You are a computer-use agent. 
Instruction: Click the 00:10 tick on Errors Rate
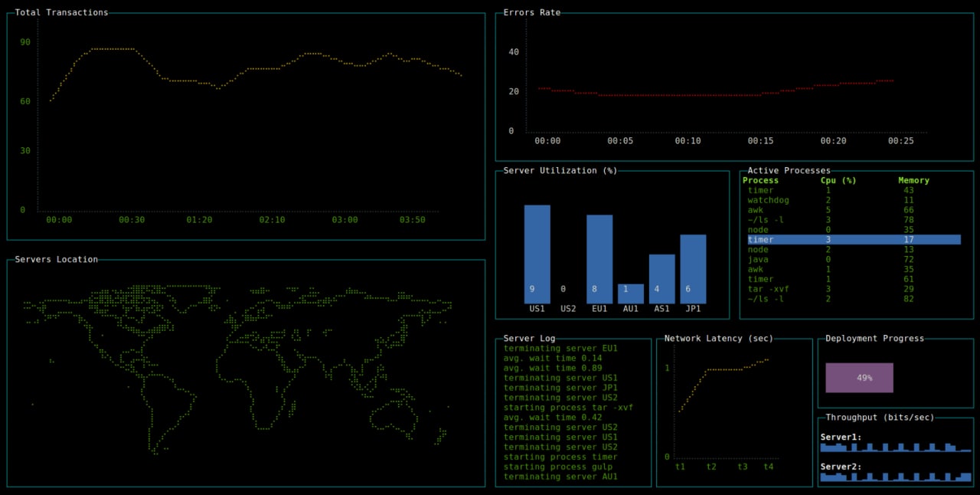(x=688, y=141)
